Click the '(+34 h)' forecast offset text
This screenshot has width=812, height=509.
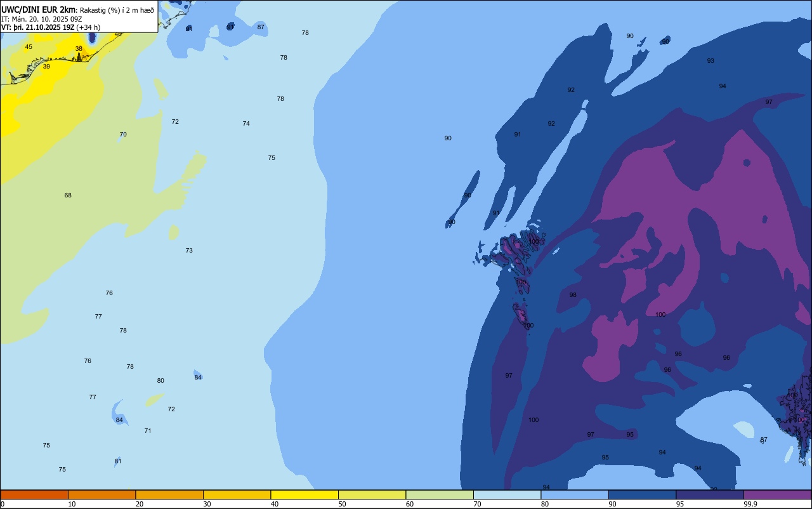tap(89, 27)
